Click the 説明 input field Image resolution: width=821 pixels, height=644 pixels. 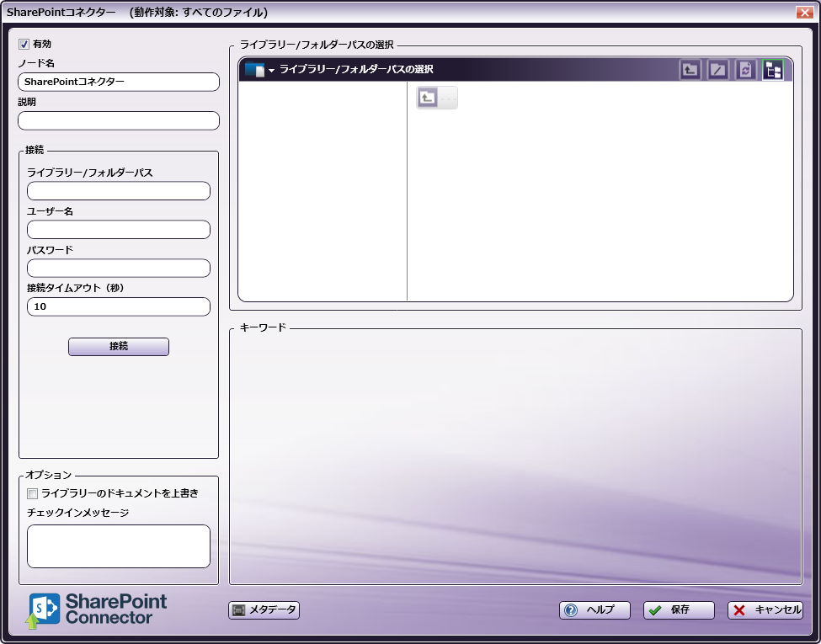point(119,121)
